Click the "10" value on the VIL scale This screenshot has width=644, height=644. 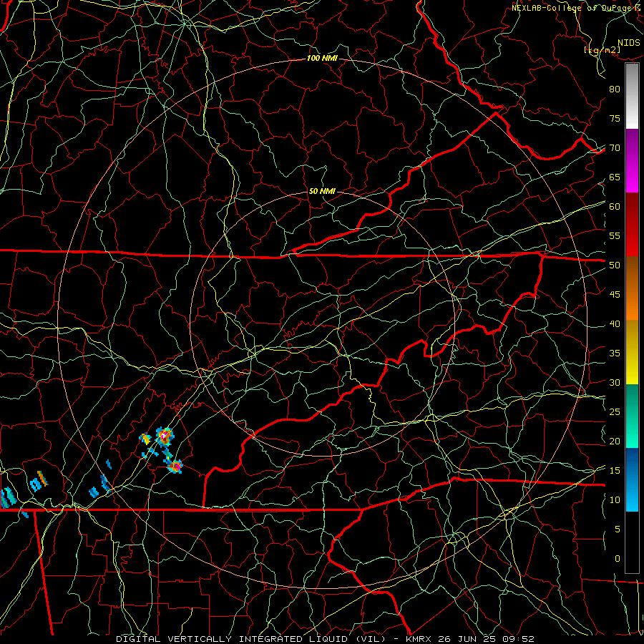615,500
